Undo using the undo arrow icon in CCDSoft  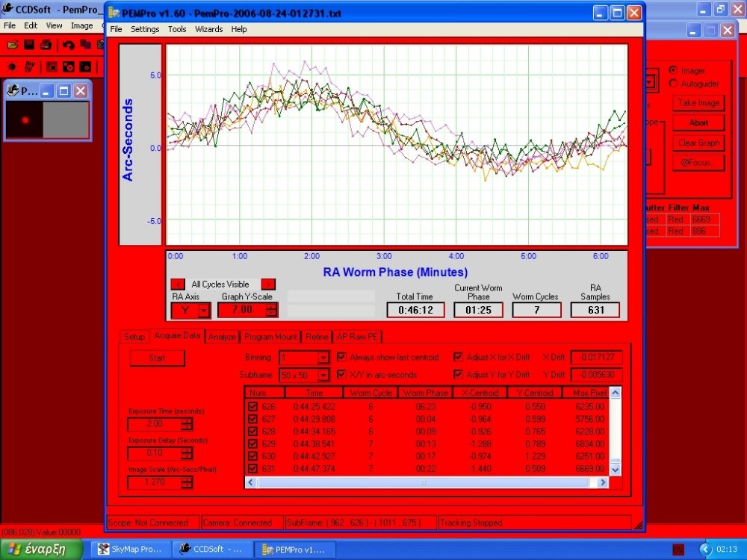point(67,45)
